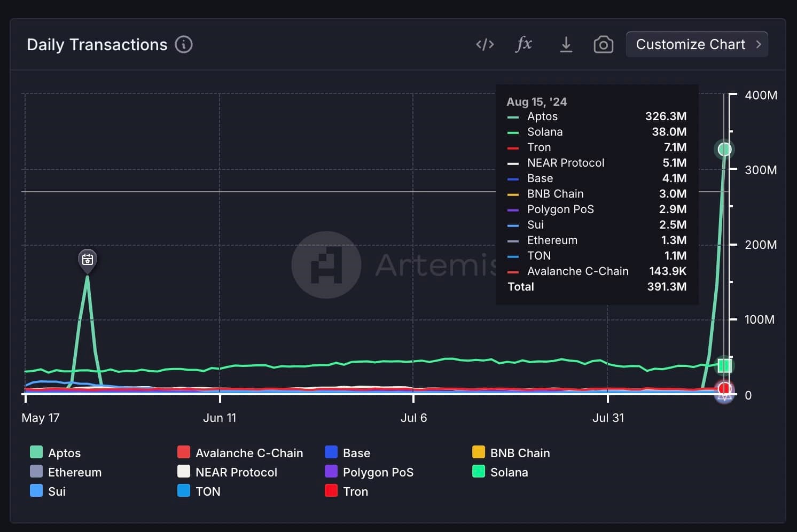Click the Jul 31 axis label

click(x=608, y=418)
